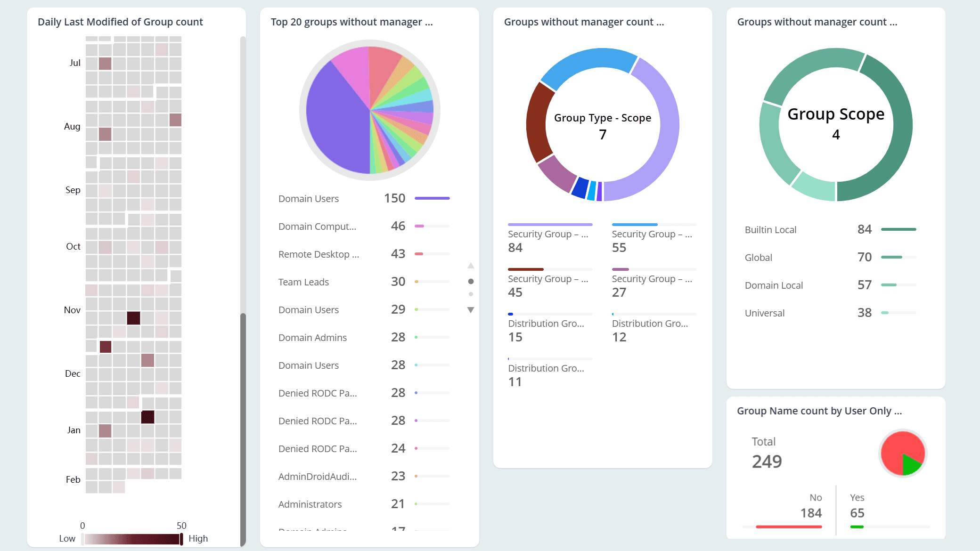
Task: Open the 'Top 20 groups without manager' report title
Action: pyautogui.click(x=352, y=22)
